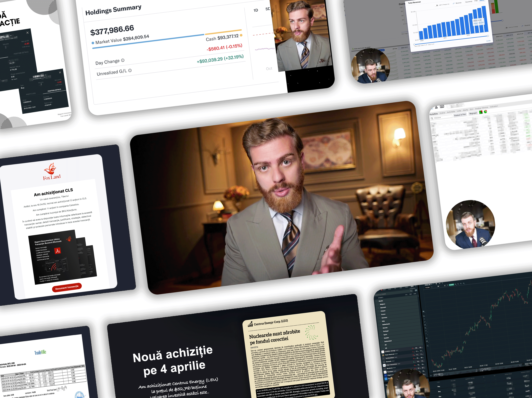Click the Negrupat button
Viewport: 532px width, 398px height.
point(473,113)
